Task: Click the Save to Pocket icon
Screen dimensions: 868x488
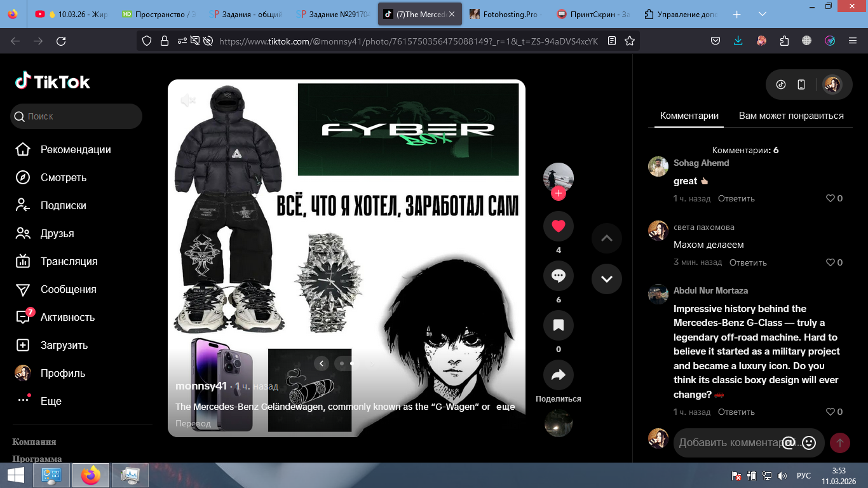Action: tap(715, 41)
